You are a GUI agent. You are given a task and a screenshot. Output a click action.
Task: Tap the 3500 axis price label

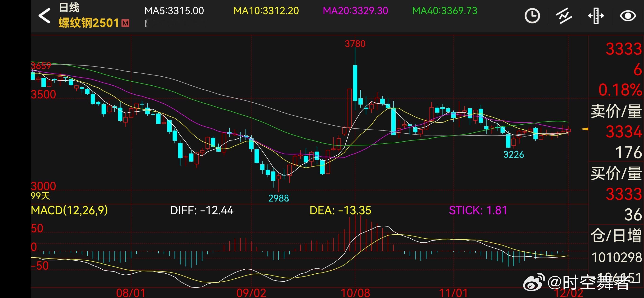(43, 95)
